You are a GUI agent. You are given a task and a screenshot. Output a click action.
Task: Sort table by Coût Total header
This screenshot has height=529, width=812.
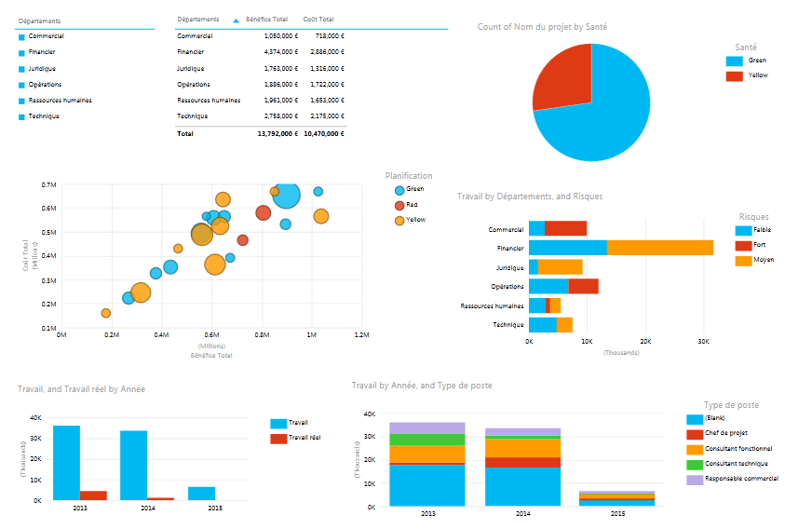[x=318, y=20]
